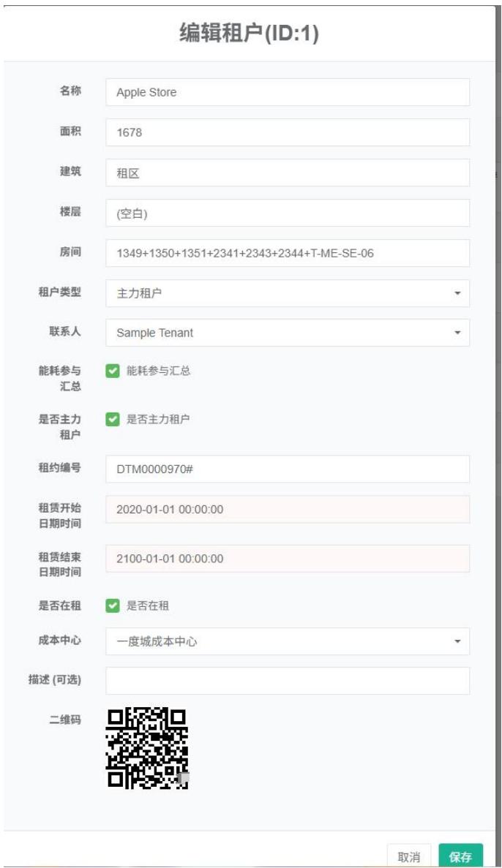Image resolution: width=502 pixels, height=868 pixels.
Task: Click the 保存 button
Action: tap(460, 856)
